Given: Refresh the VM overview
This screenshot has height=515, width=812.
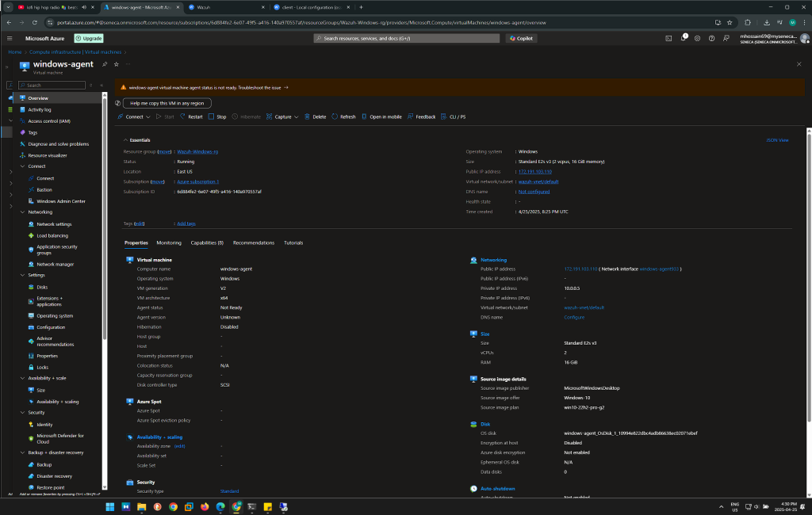Looking at the screenshot, I should click(344, 117).
